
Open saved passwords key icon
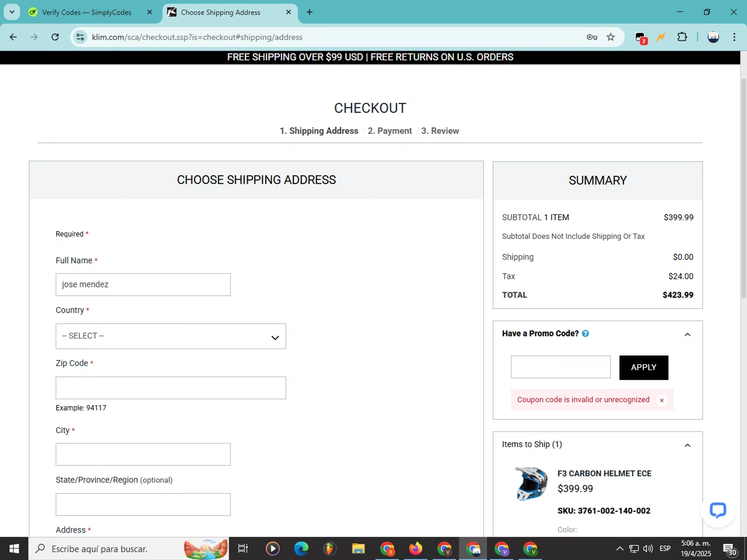592,37
